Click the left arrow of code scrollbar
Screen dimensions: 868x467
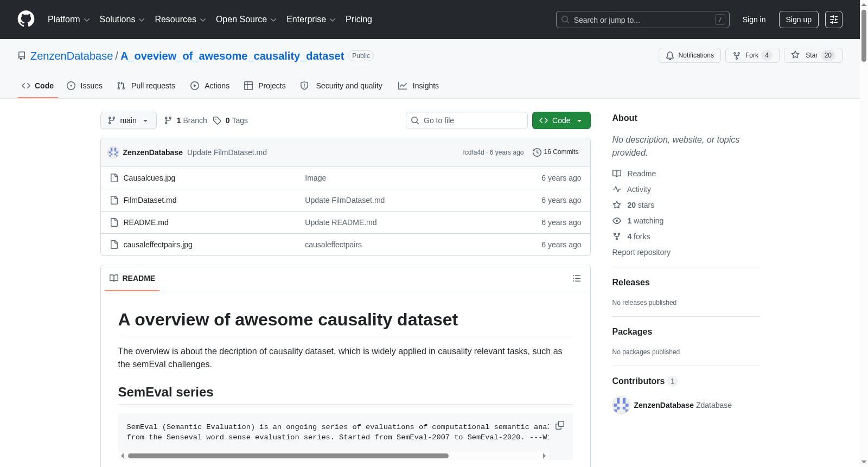(x=123, y=456)
